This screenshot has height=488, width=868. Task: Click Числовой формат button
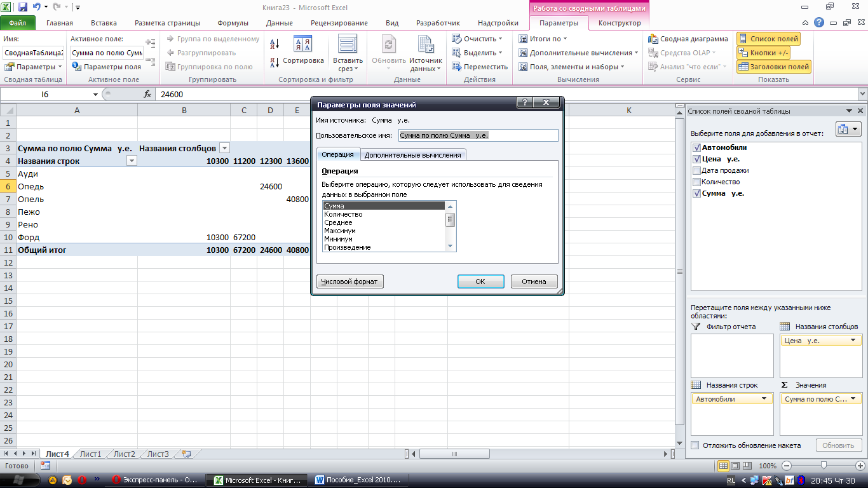coord(349,281)
